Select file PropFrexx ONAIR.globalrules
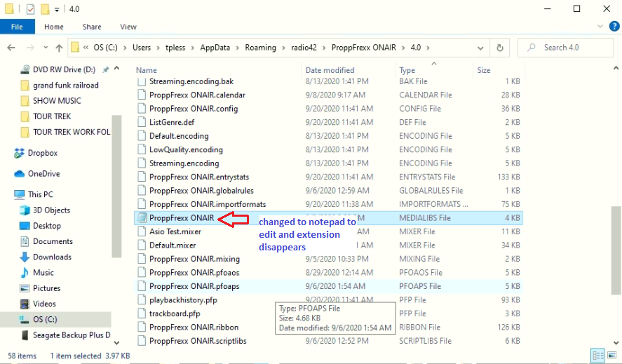Viewport: 622px width, 364px height. point(201,191)
